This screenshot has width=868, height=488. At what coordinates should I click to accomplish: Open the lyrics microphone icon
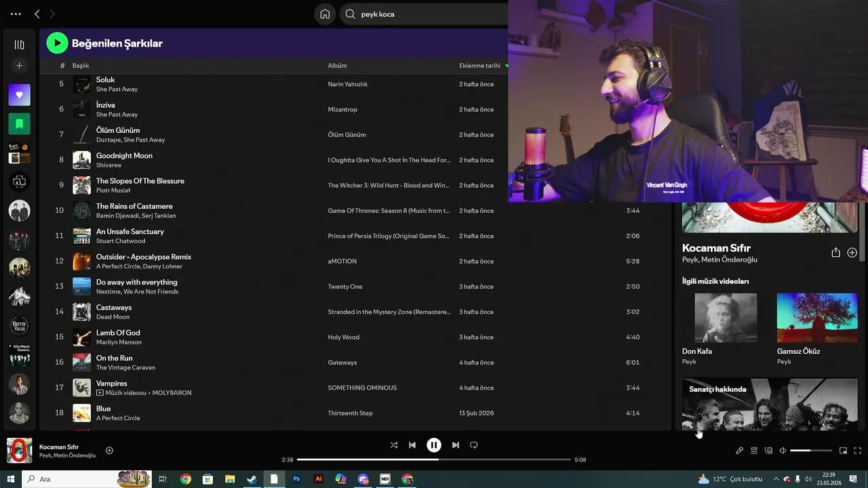click(740, 451)
